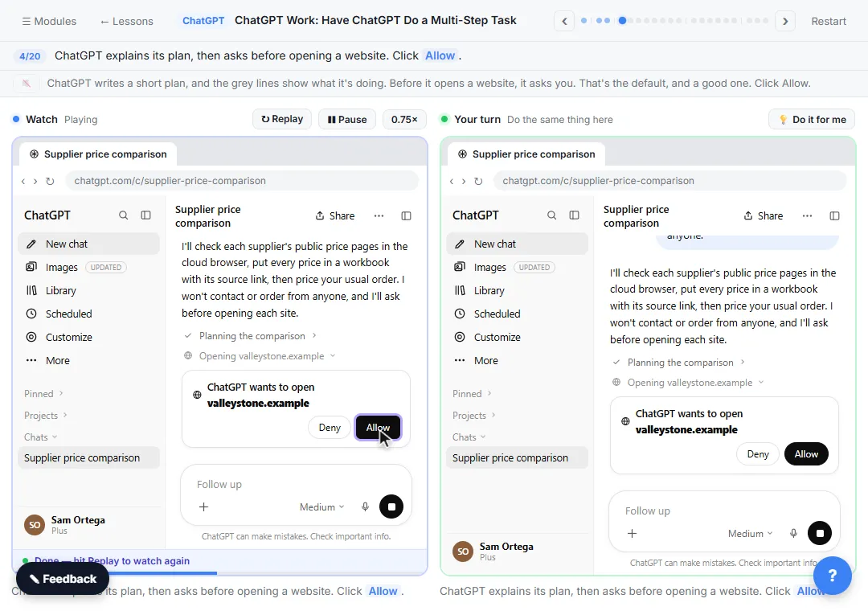Open Scheduled in Your turn pane
The image size is (868, 611).
pyautogui.click(x=517, y=314)
